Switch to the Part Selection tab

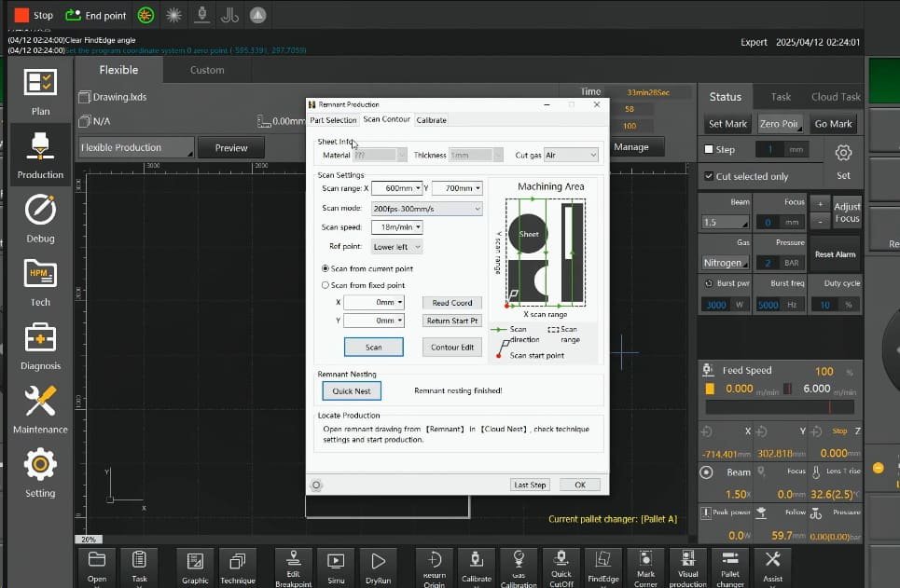pos(333,120)
